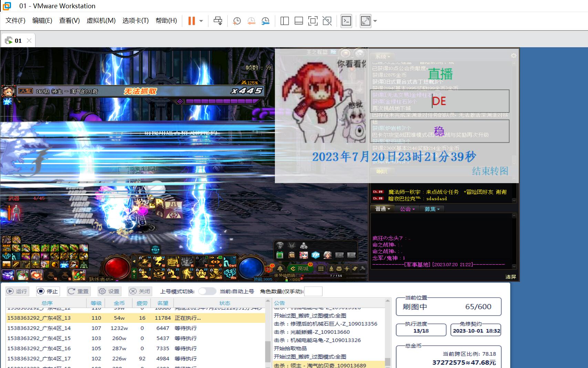Open the 公会 chat channel dropdown
Viewport: 588px width, 368px height.
(407, 209)
